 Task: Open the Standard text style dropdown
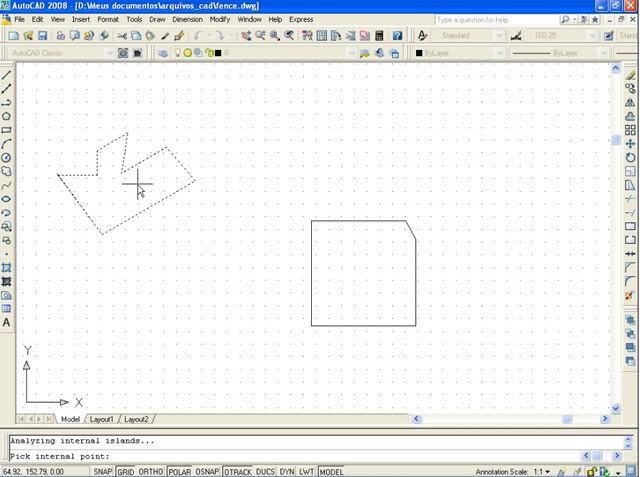(x=500, y=36)
